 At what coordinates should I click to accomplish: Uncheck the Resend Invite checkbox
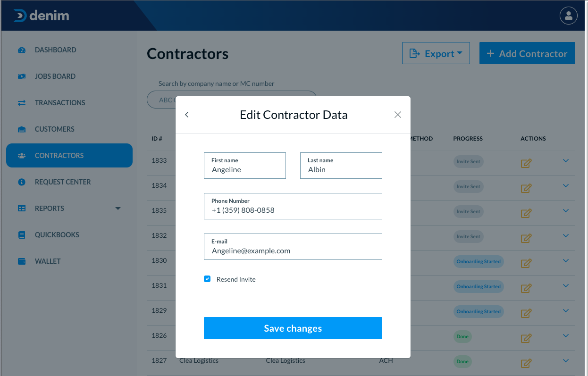tap(207, 279)
